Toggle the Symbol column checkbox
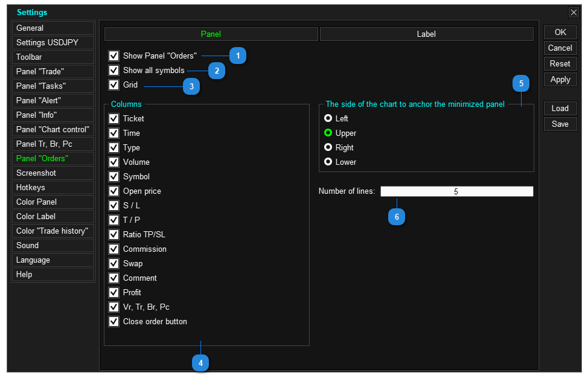The image size is (588, 384). coord(113,177)
